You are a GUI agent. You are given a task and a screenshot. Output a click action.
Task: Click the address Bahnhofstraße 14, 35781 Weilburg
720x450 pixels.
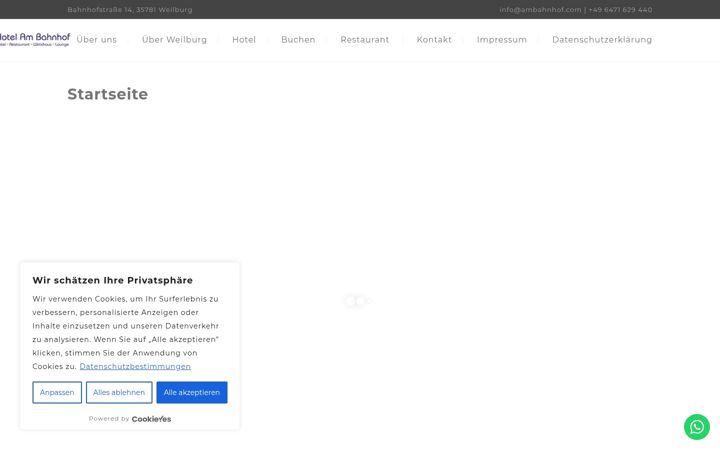(x=130, y=10)
